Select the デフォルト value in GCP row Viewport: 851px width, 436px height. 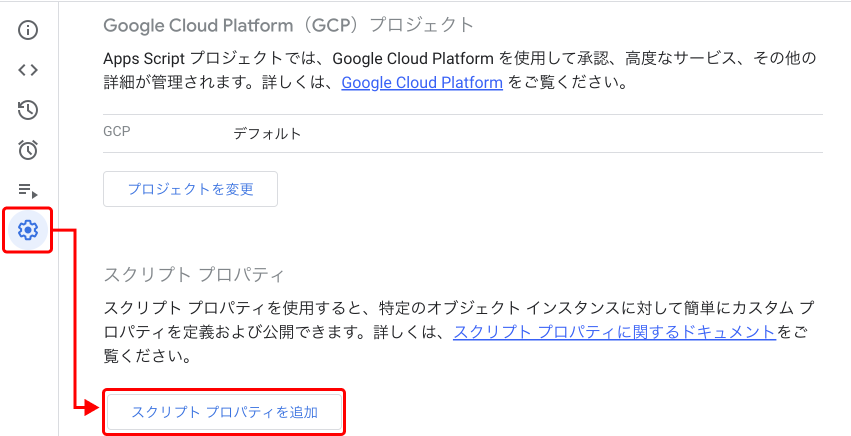tap(267, 133)
